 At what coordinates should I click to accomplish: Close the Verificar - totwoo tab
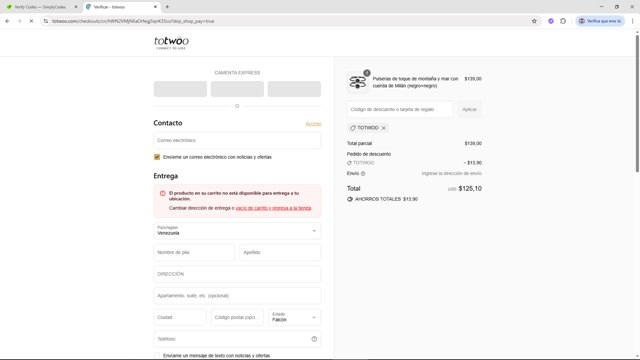(x=155, y=7)
